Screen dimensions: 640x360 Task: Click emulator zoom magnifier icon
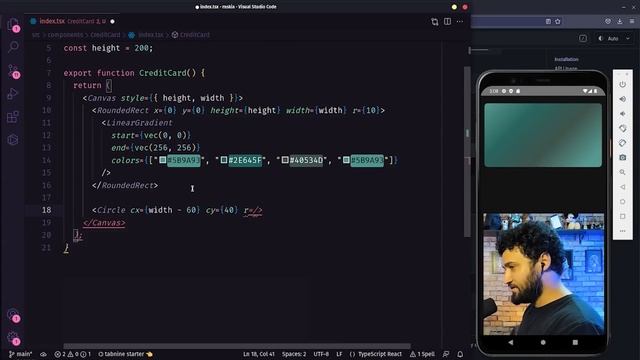coord(622,172)
